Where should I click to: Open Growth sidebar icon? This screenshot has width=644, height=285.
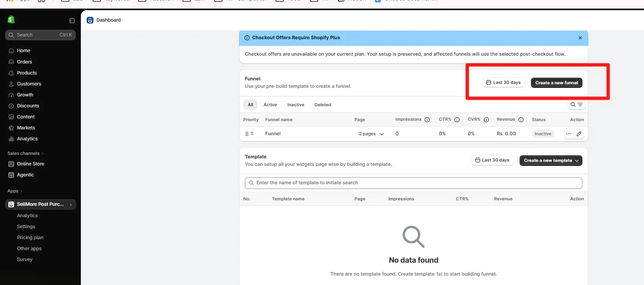(x=11, y=95)
